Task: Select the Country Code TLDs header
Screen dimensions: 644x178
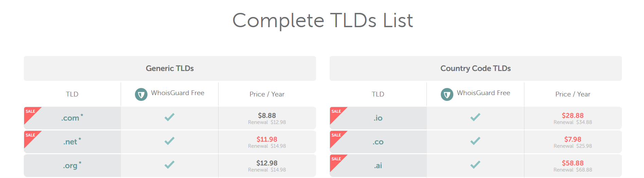Action: tap(475, 68)
